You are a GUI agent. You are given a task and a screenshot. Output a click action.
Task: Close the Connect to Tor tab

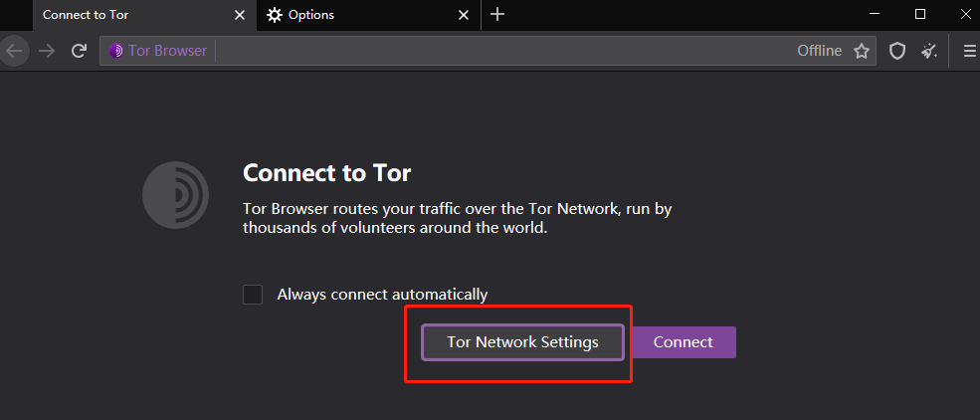239,15
